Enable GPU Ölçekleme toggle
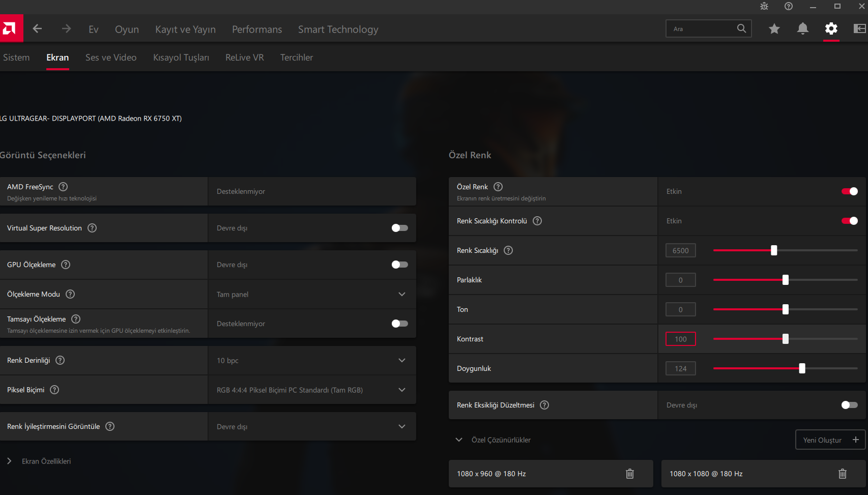This screenshot has height=495, width=868. point(400,265)
